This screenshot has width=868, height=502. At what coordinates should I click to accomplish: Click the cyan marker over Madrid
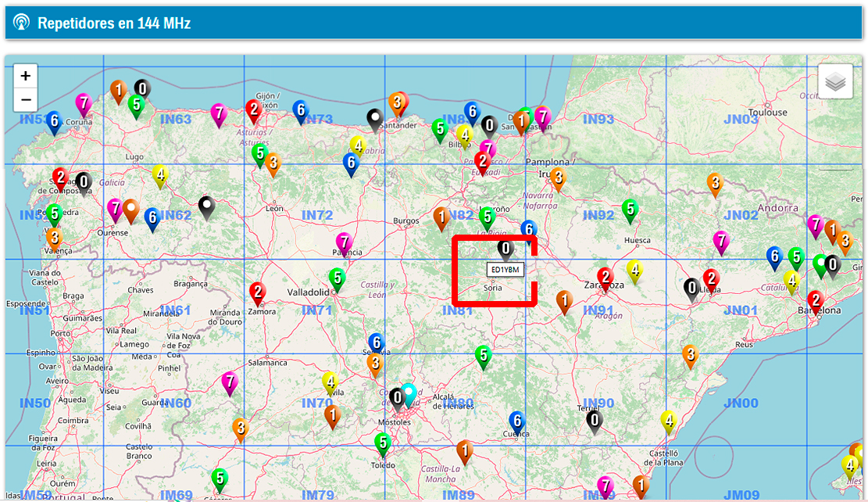tap(409, 395)
